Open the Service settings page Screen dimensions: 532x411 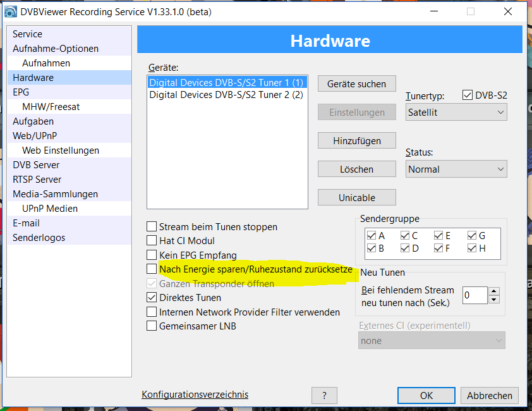70,34
